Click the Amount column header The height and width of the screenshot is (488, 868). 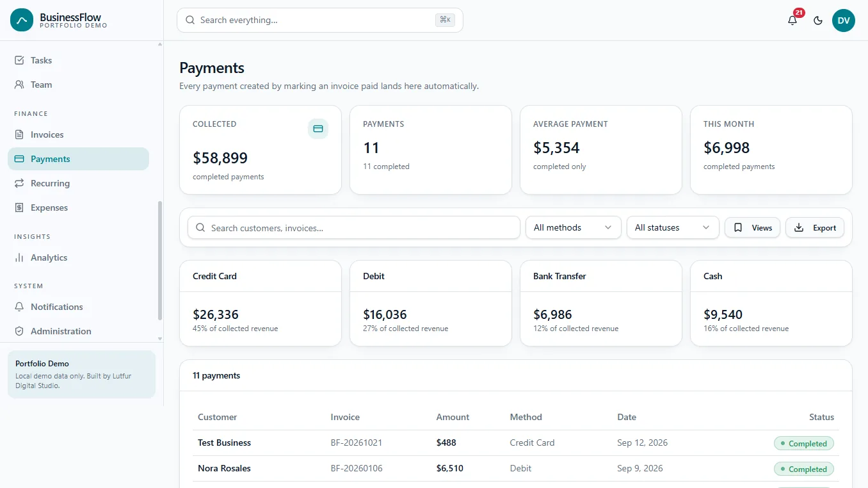click(453, 417)
